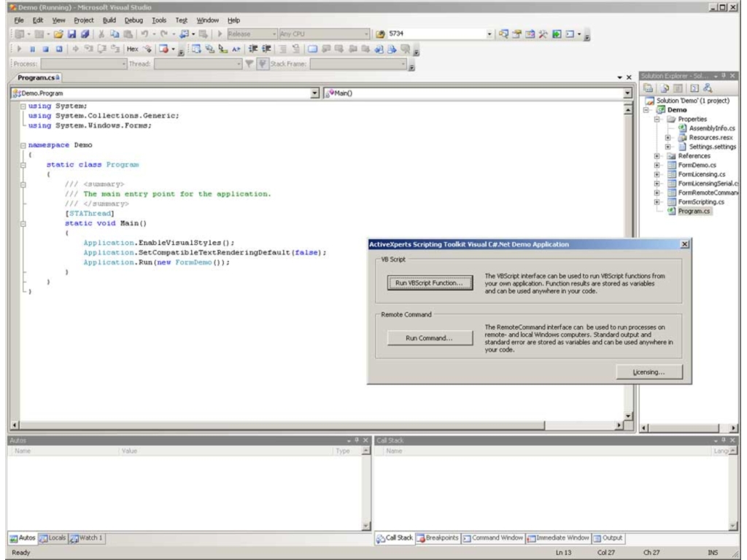Click the Decrease Indent icon
Screen dimensions: 747x560
[x=253, y=49]
